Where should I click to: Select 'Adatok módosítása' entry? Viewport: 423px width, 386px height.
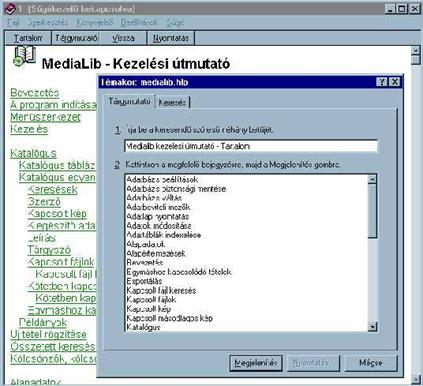point(159,226)
